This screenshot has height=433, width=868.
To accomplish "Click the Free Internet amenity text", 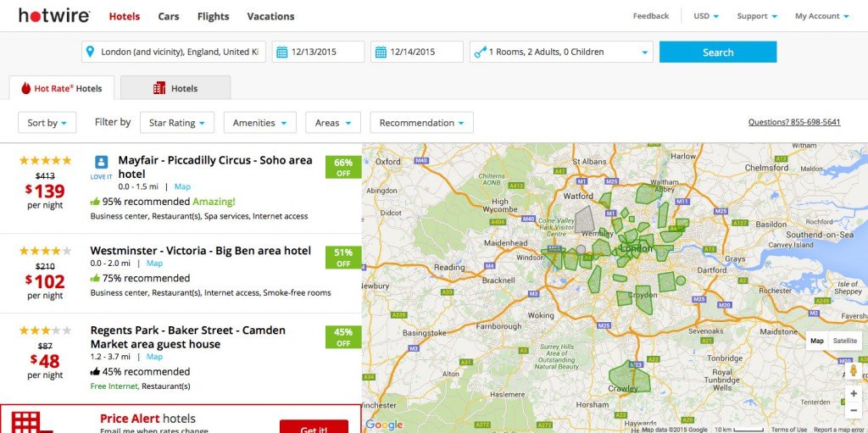I will coord(114,386).
